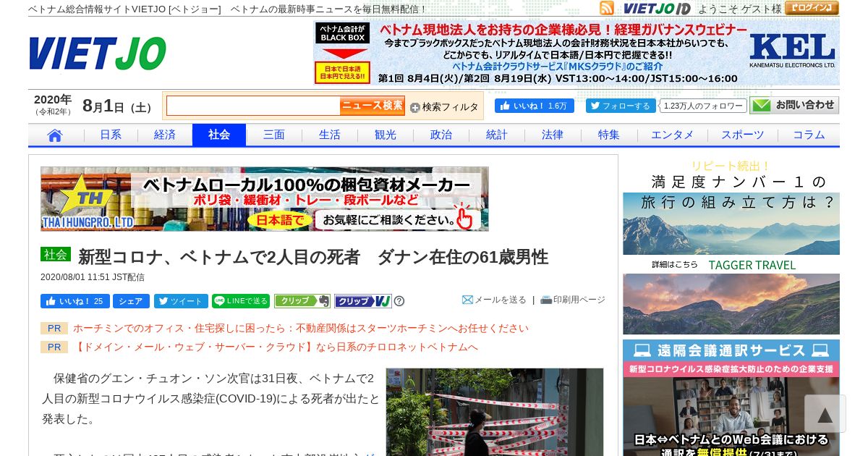
Task: Open the print page link
Action: tap(573, 300)
